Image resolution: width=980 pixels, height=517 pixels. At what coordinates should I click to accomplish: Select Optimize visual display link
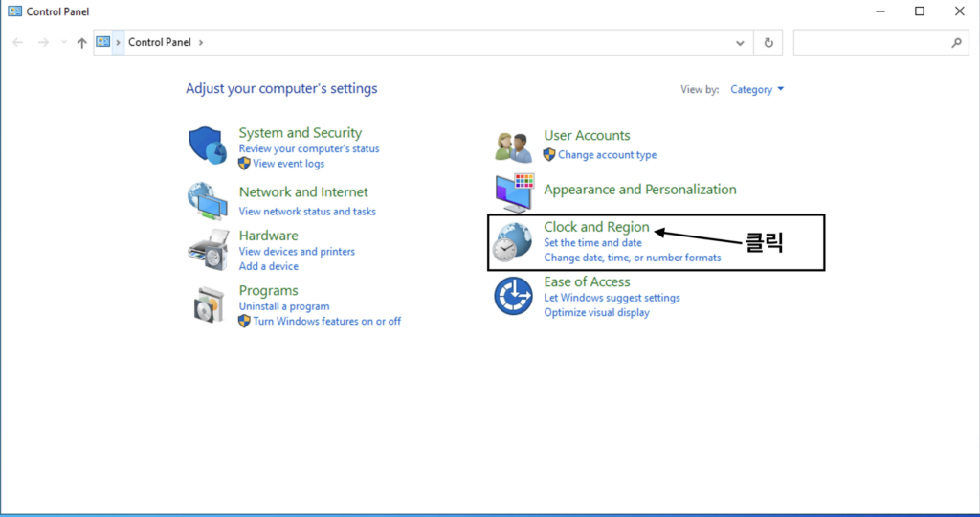tap(596, 312)
